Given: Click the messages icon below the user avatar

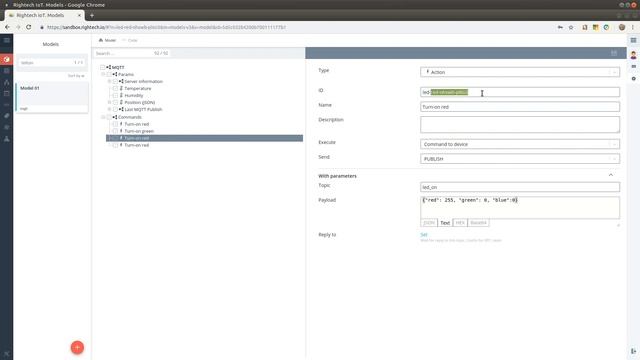Looking at the screenshot, I should click(633, 67).
